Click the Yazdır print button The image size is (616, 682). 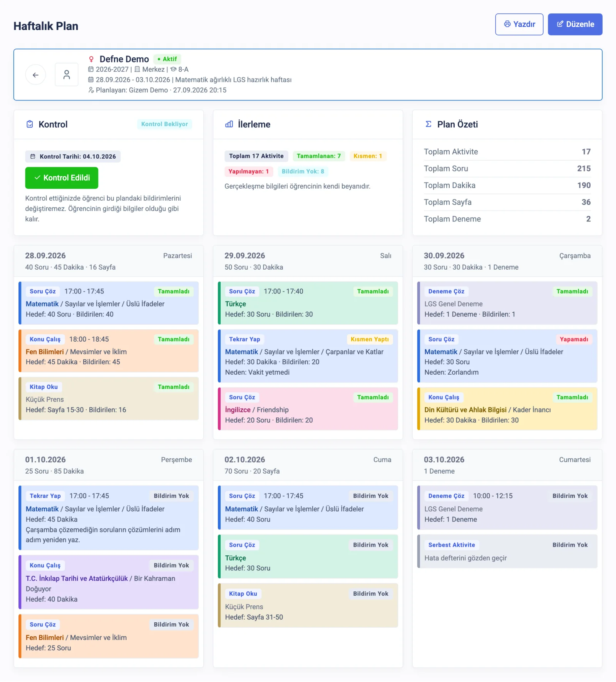click(519, 24)
